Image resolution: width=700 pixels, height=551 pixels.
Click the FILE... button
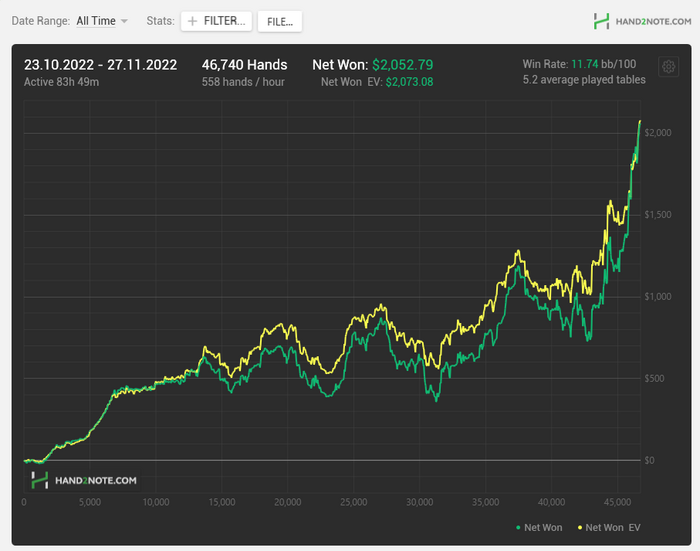(x=279, y=21)
